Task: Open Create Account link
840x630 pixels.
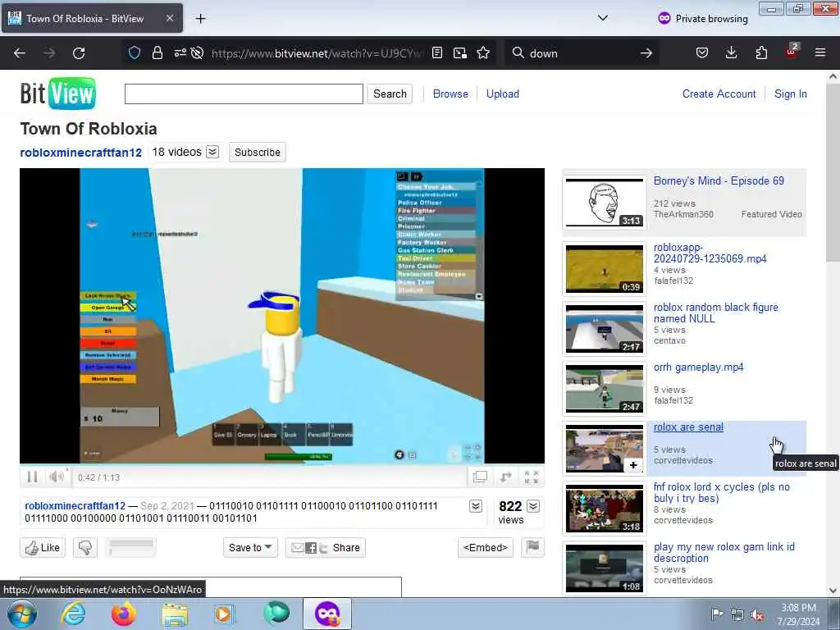Action: (x=719, y=94)
